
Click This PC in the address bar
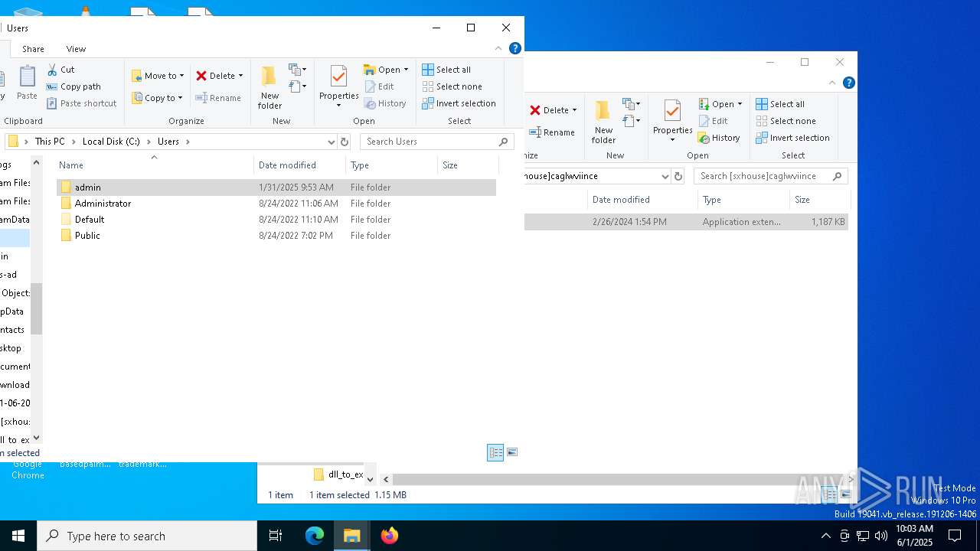[50, 142]
